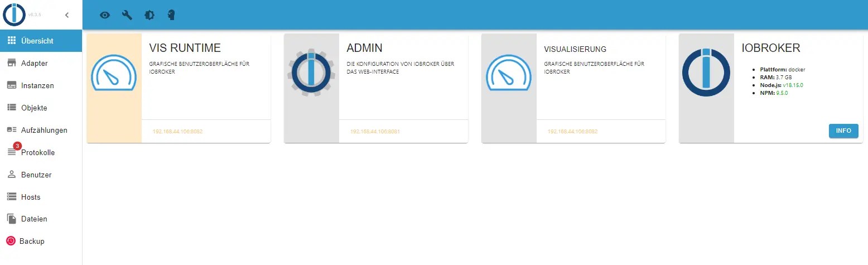Image resolution: width=868 pixels, height=265 pixels.
Task: Click the VIS RUNTIME gauge thumbnail
Action: [x=114, y=73]
